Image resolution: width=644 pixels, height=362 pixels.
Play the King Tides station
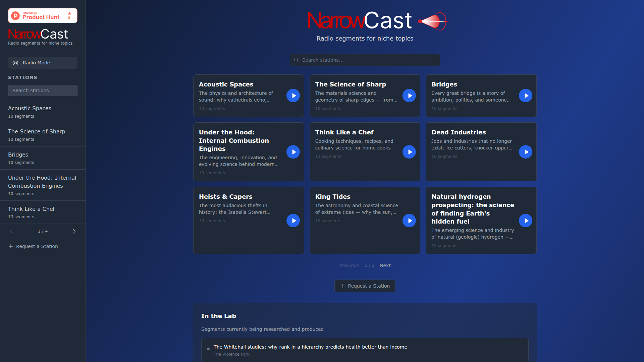point(409,221)
